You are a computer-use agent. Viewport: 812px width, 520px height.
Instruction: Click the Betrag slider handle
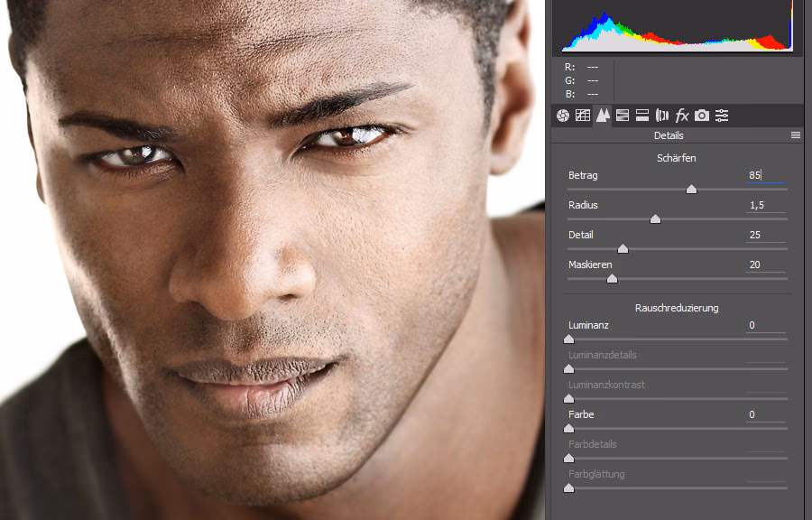tap(691, 190)
